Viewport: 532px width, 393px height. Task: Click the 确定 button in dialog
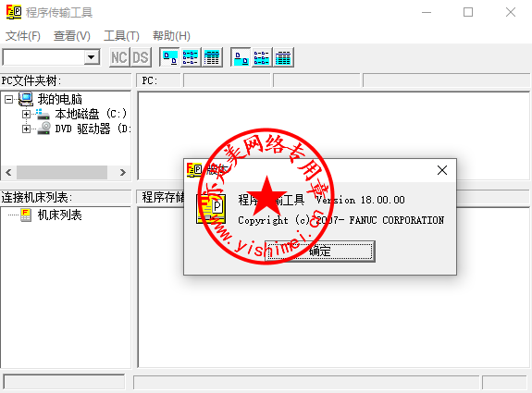[319, 252]
